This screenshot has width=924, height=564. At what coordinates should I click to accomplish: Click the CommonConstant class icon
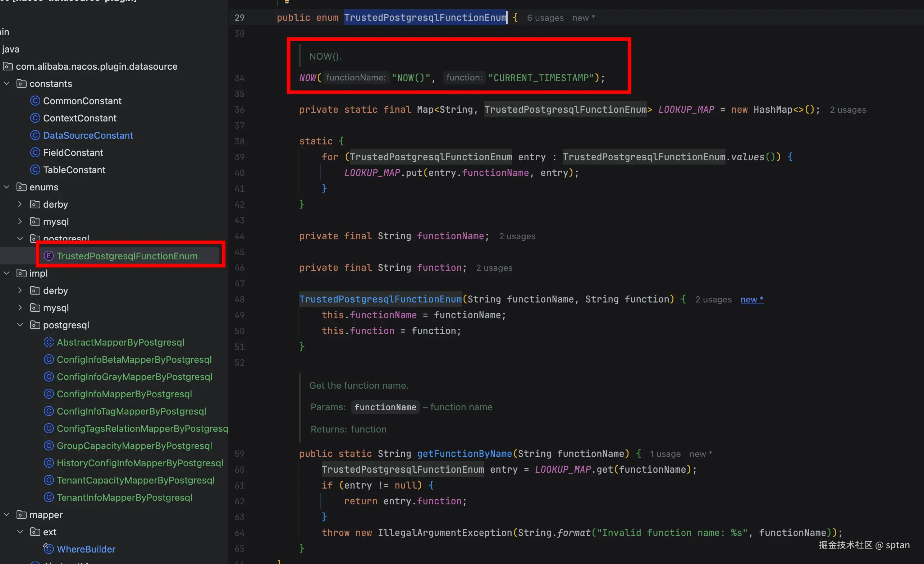[35, 101]
